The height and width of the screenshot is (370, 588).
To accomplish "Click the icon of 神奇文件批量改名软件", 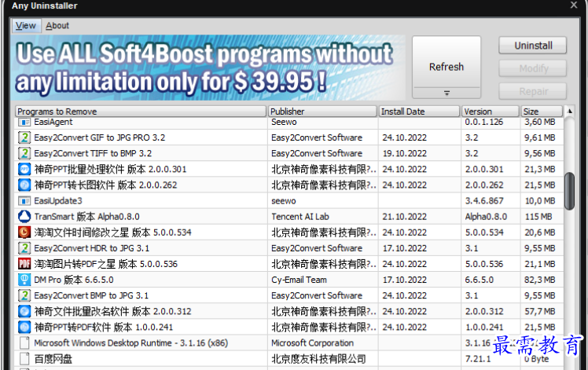I will point(24,311).
